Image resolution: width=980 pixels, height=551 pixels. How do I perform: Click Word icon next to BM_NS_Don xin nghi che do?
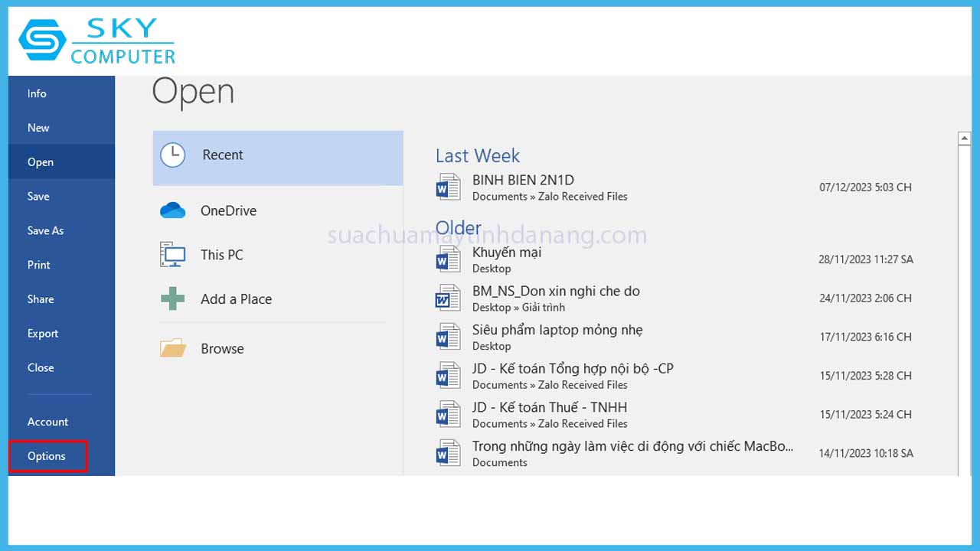point(448,298)
